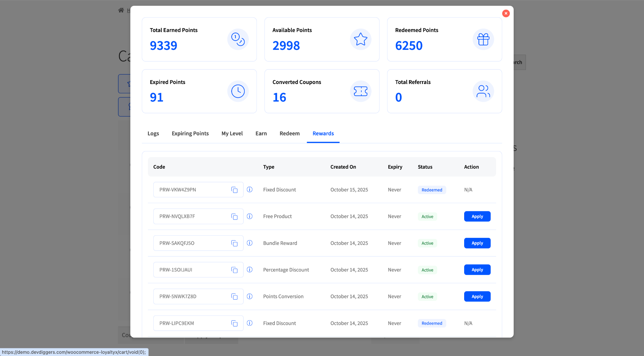Viewport: 644px width, 356px height.
Task: Click the people icon on Total Referrals card
Action: pos(483,91)
